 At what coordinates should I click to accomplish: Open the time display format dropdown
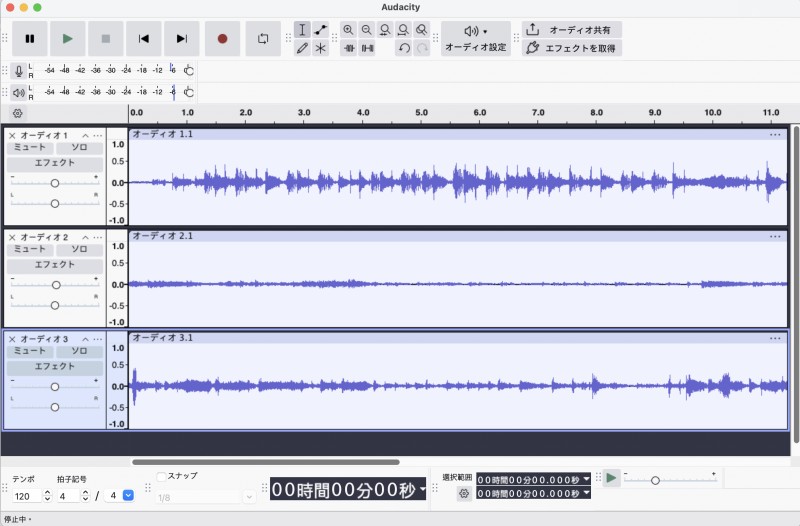[422, 489]
